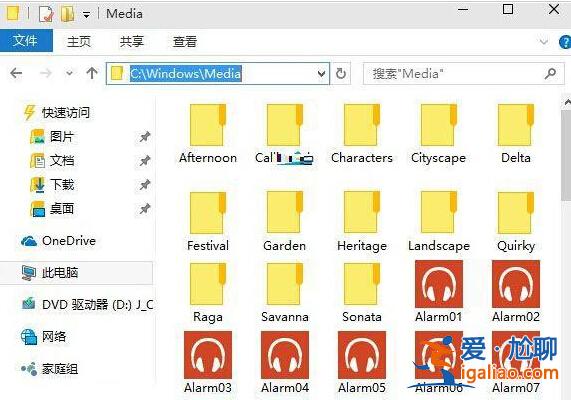Select the Alarm05 audio file
Viewport: 571px width, 400px height.
362,362
